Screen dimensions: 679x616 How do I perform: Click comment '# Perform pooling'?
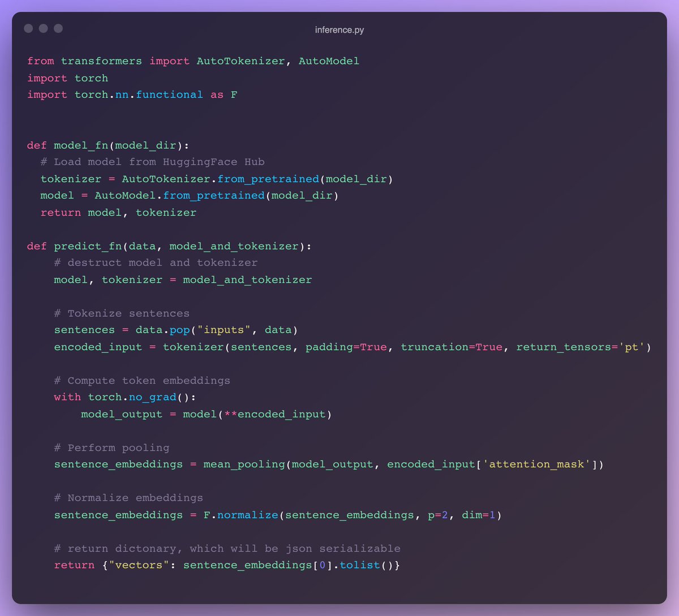(111, 448)
